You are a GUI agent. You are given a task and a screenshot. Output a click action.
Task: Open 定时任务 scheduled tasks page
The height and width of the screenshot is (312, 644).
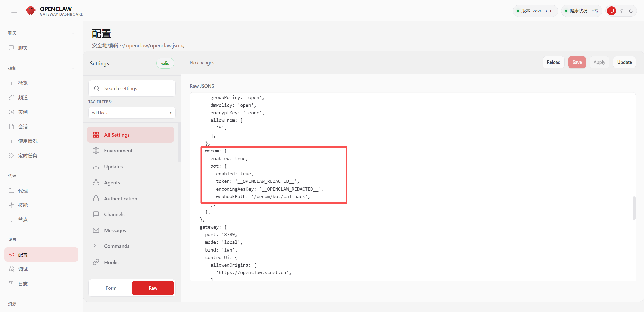click(28, 156)
